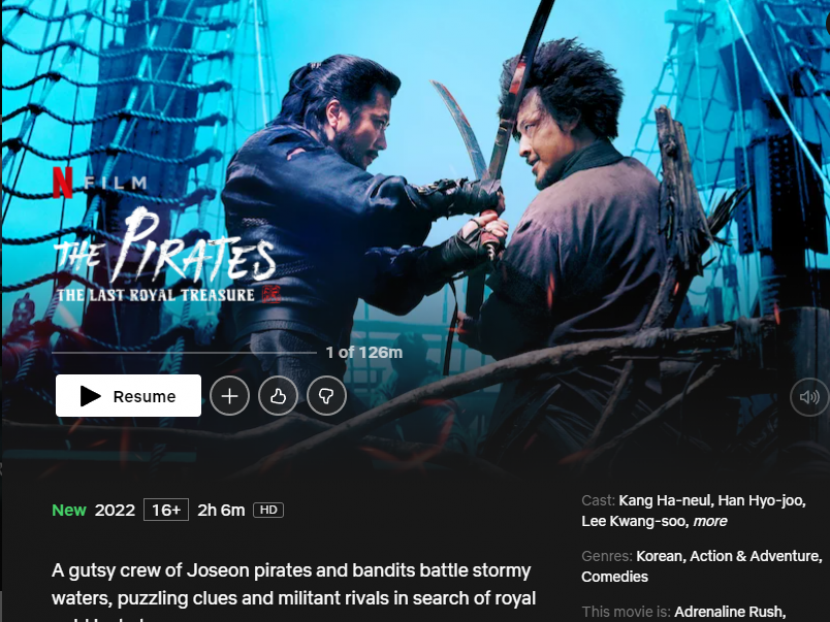This screenshot has width=830, height=622.
Task: Click the 16+ maturity rating badge
Action: pyautogui.click(x=166, y=510)
